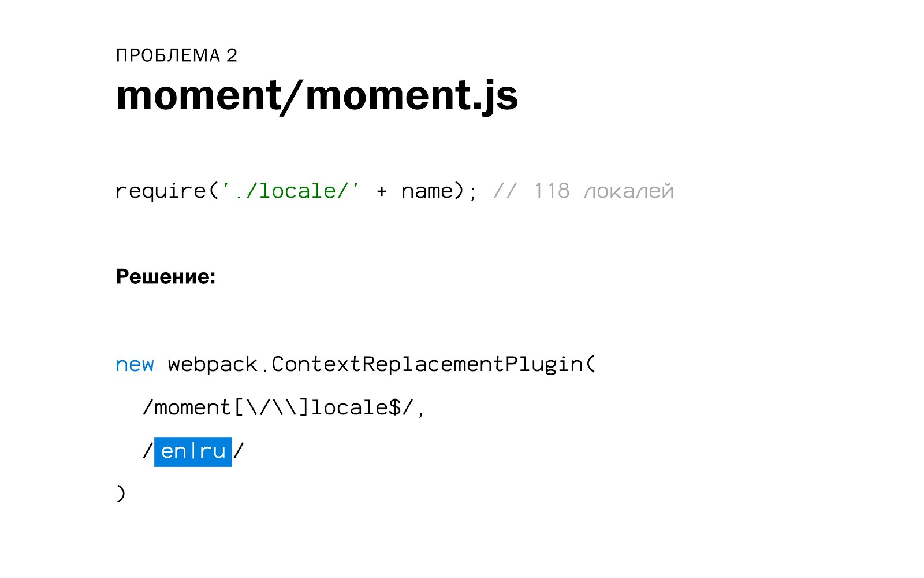Click the "require" function call word
This screenshot has width=924, height=578.
click(161, 191)
